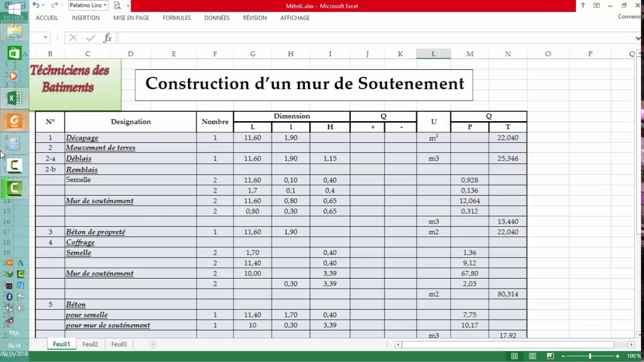
Task: Click the title Construction d'un mur de Soutenement
Action: point(304,84)
